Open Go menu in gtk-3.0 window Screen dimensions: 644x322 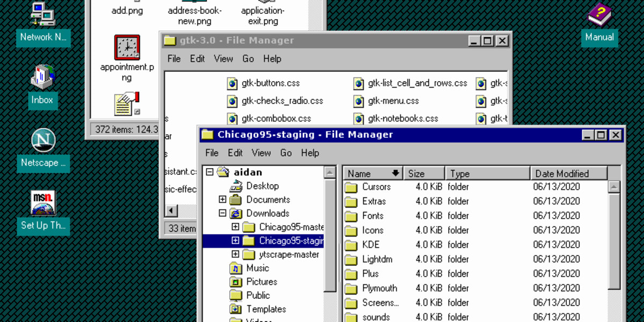click(248, 59)
